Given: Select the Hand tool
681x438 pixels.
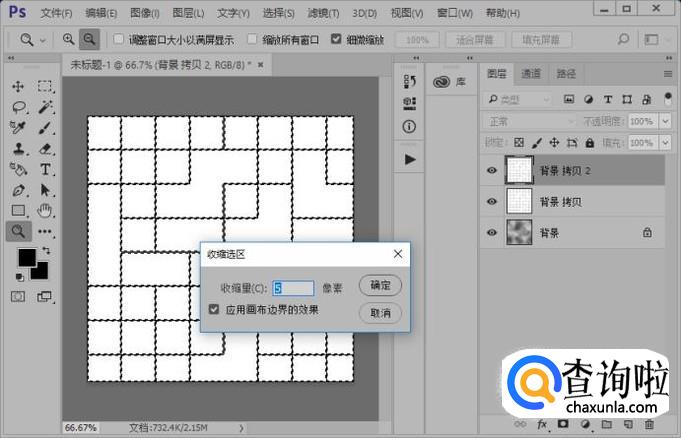Looking at the screenshot, I should pos(45,211).
